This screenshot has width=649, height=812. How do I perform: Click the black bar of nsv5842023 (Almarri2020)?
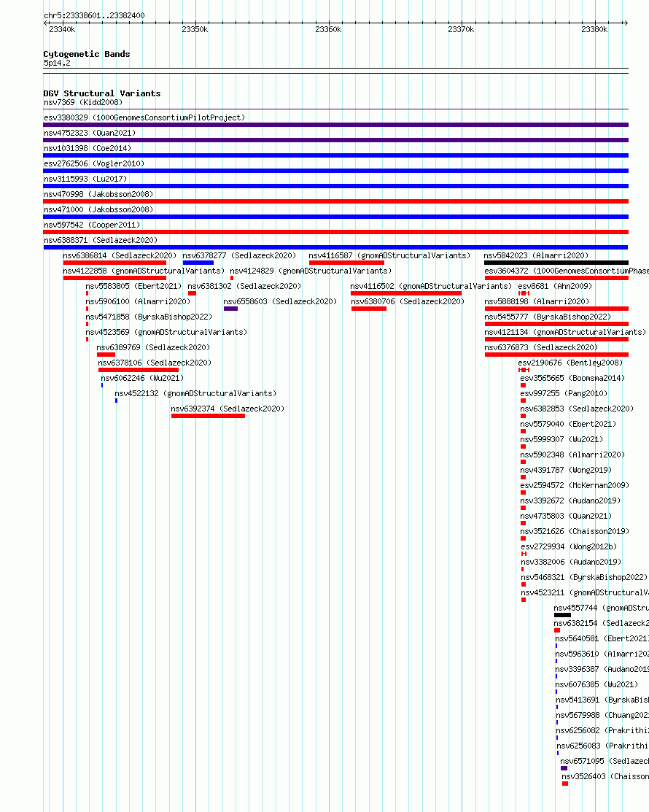pos(556,263)
